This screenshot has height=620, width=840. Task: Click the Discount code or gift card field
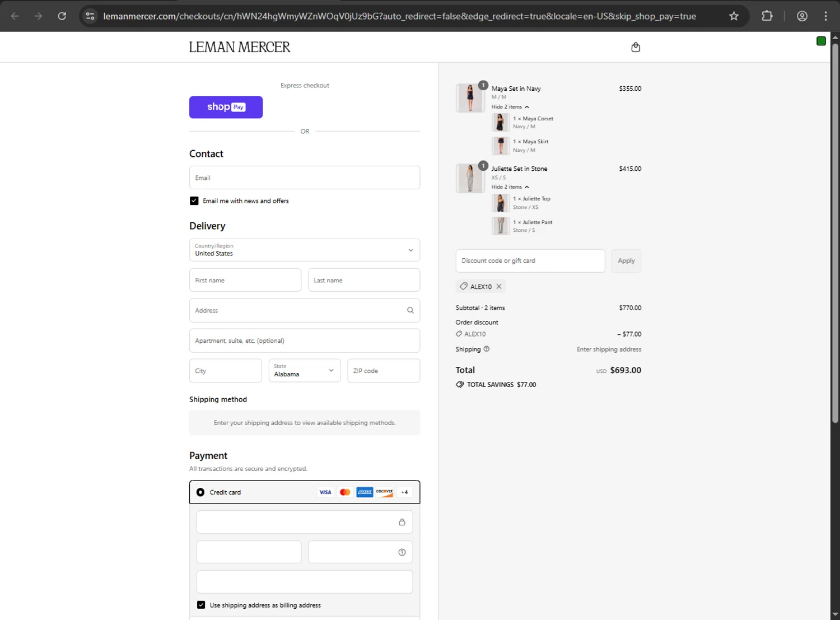click(530, 261)
